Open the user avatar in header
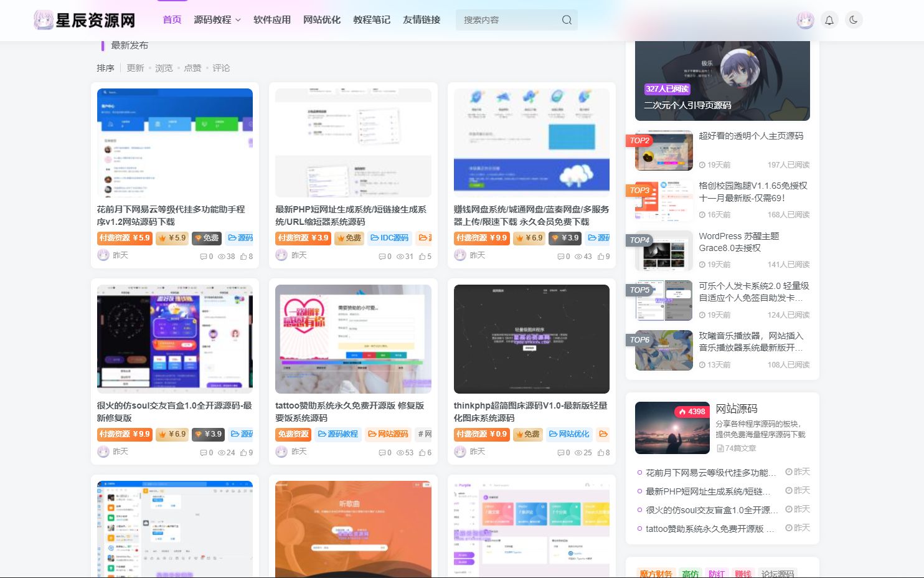Screen dimensions: 924x578 (x=805, y=20)
